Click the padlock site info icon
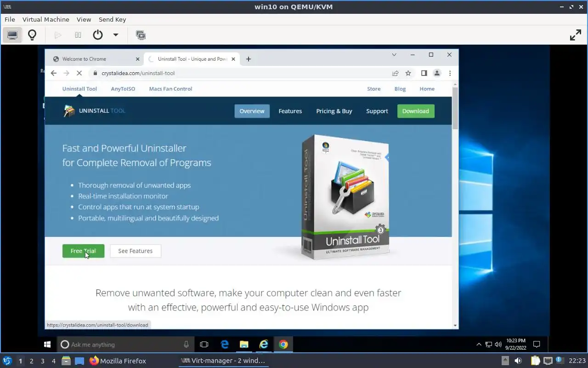This screenshot has width=588, height=368. click(x=95, y=73)
